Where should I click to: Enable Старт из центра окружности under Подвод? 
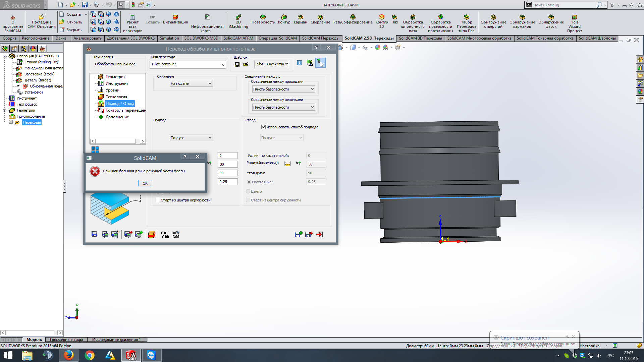(158, 200)
